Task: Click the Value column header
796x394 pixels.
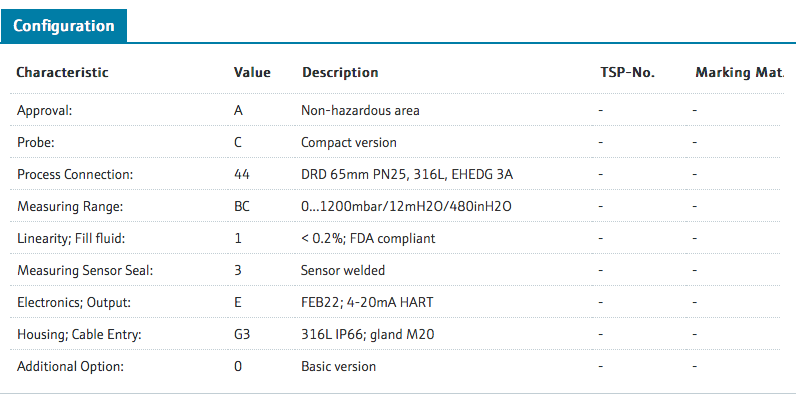Action: coord(252,73)
